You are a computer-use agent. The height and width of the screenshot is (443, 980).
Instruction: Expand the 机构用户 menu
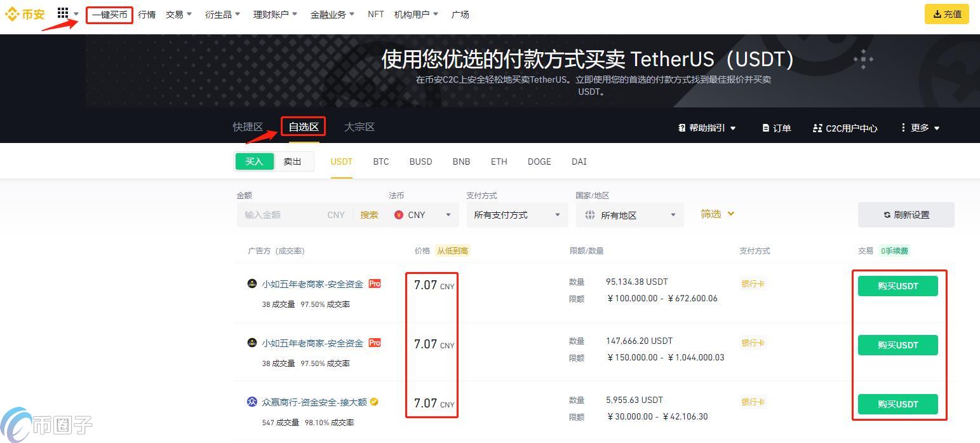pyautogui.click(x=416, y=15)
